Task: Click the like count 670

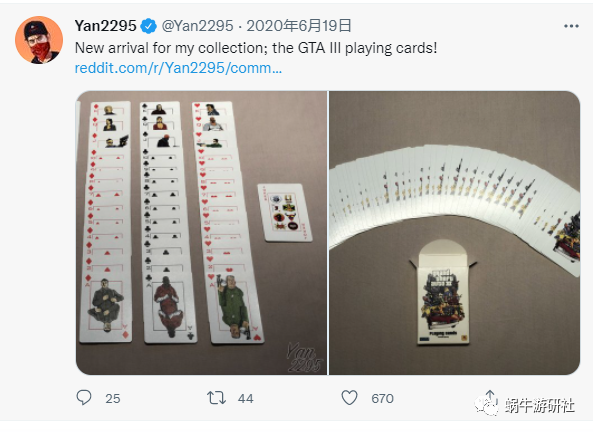Action: tap(382, 398)
